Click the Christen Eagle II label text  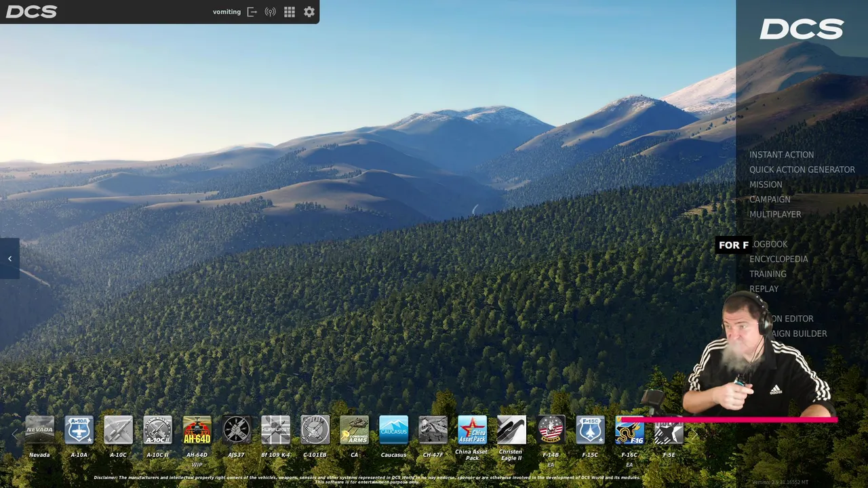click(511, 455)
